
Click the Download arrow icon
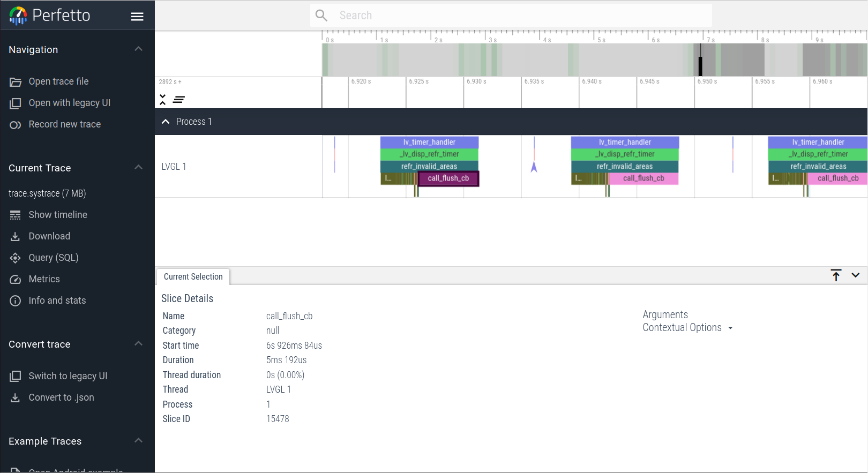click(16, 237)
